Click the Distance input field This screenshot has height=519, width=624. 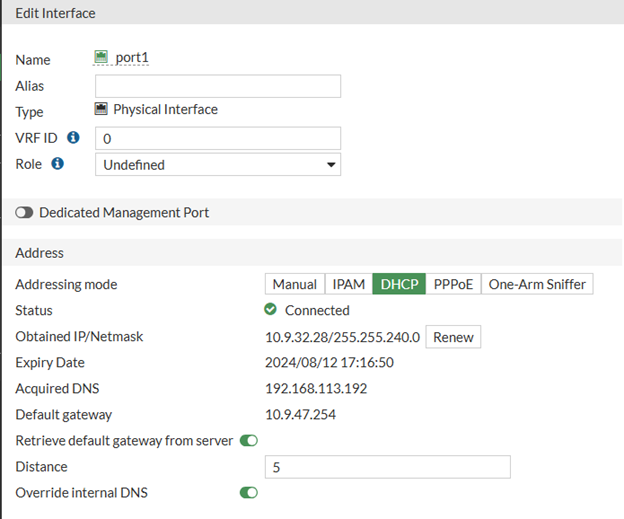pyautogui.click(x=387, y=466)
